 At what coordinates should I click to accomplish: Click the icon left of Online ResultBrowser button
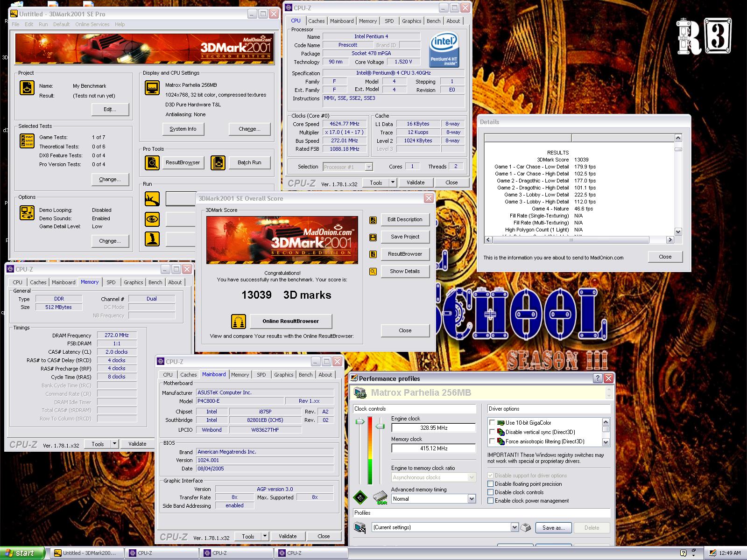coord(239,321)
